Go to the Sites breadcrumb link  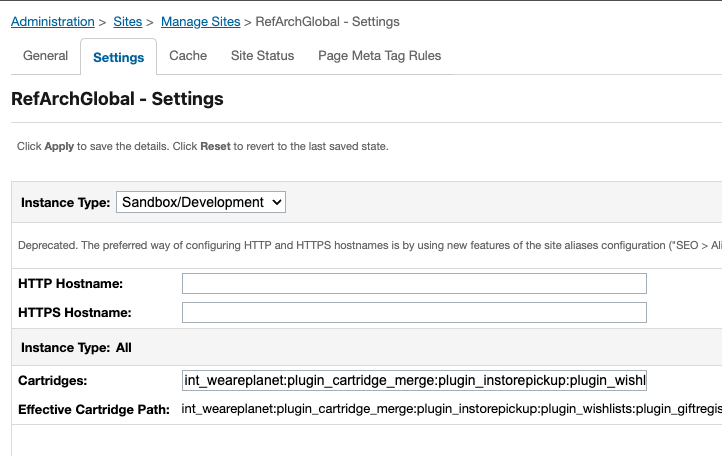[126, 21]
